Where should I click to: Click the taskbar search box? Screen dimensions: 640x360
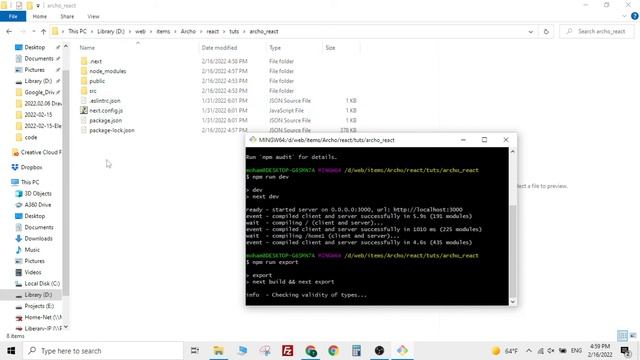[102, 351]
